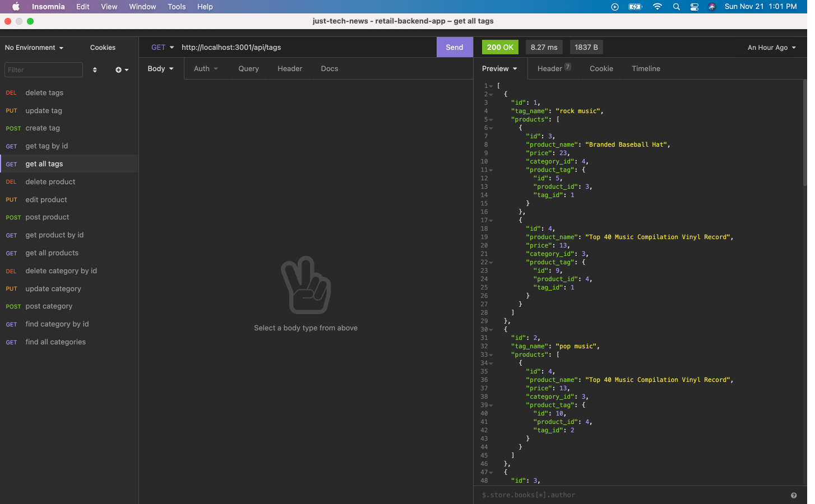This screenshot has height=504, width=815.
Task: Click the sidebar Filter input field
Action: pos(43,69)
